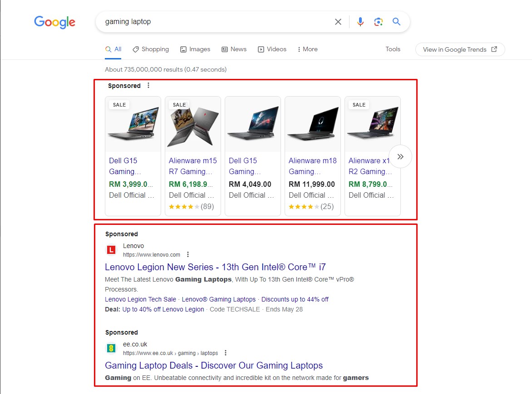
Task: Open the Videos tab
Action: [x=272, y=49]
